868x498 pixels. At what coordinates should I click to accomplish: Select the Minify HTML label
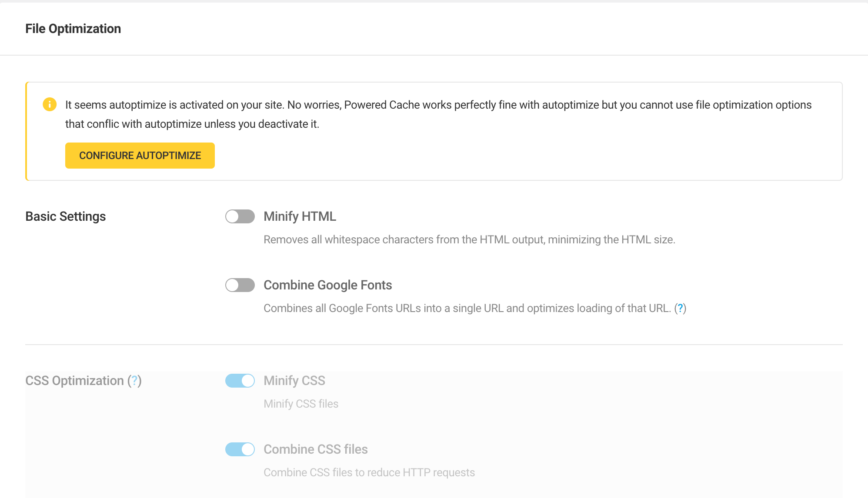299,216
